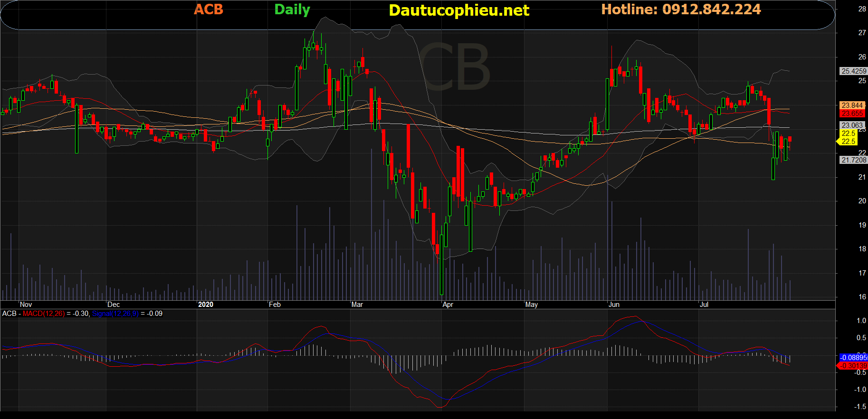
Task: Click the 25 price axis label
Action: pos(862,81)
